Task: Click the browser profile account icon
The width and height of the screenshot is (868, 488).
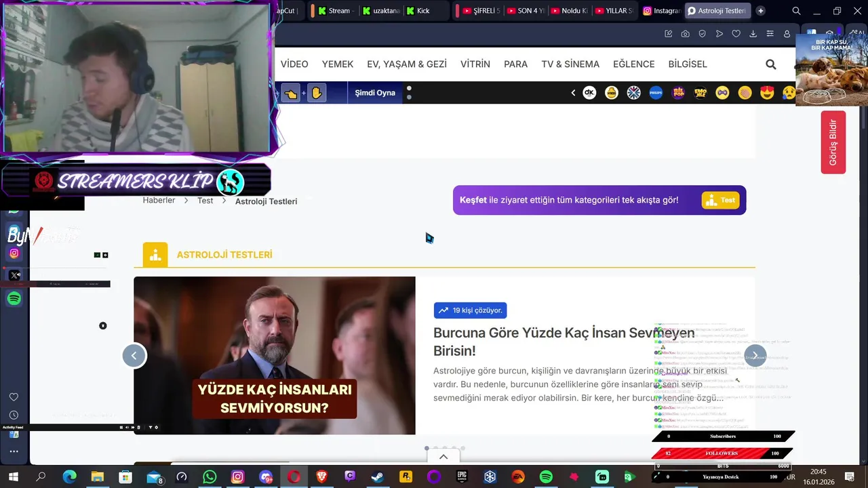Action: click(787, 34)
